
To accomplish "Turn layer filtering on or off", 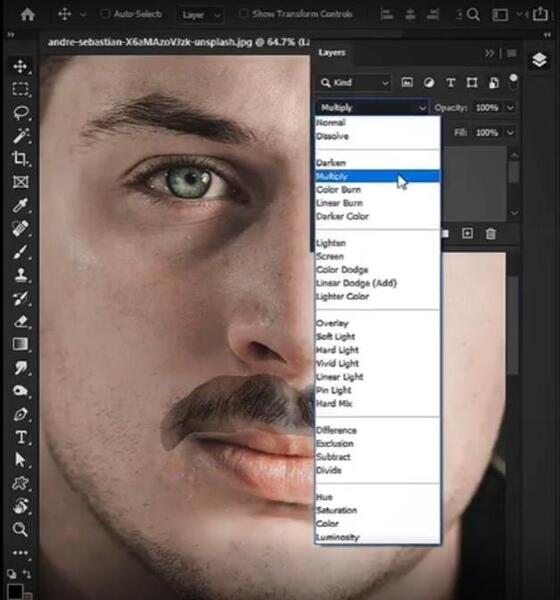I will [513, 80].
